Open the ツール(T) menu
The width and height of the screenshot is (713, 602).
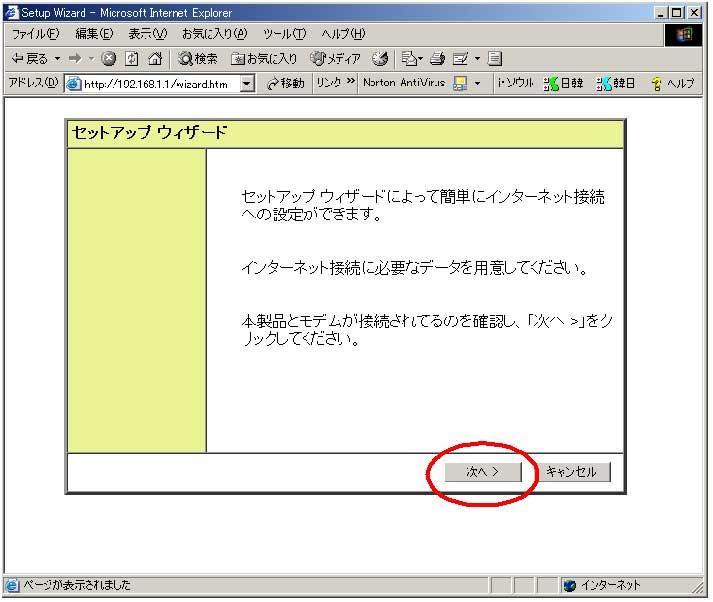click(284, 34)
